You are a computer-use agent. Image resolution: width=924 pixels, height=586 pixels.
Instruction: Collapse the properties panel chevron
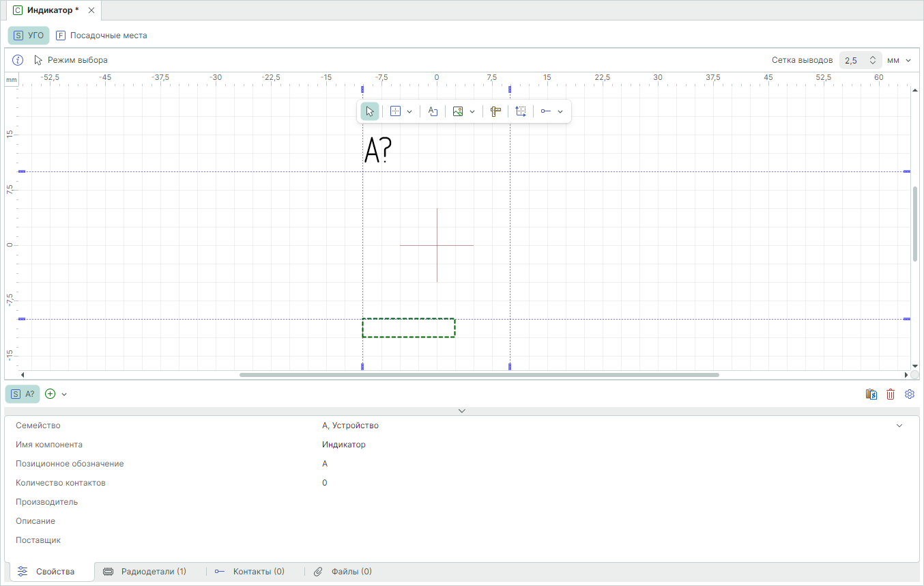click(x=462, y=411)
